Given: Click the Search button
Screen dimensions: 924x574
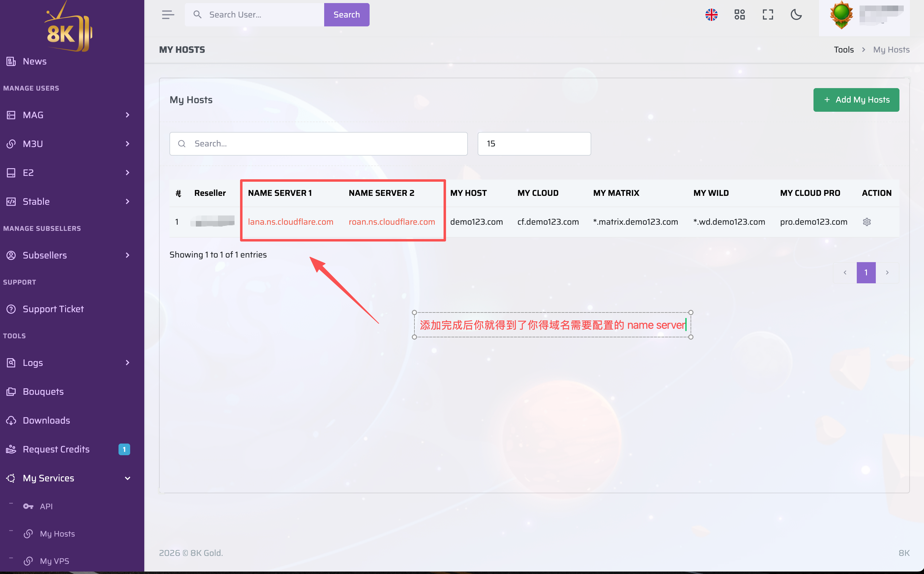Looking at the screenshot, I should point(347,15).
